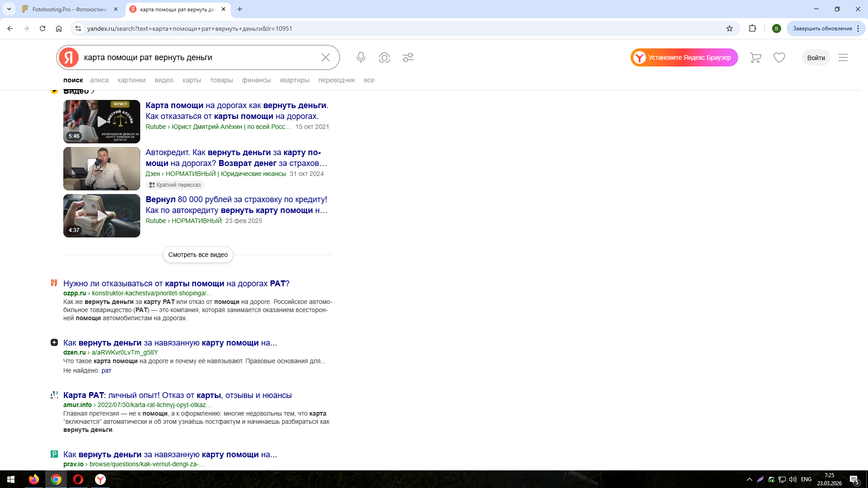
Task: Select the картинки search tab
Action: pyautogui.click(x=132, y=80)
